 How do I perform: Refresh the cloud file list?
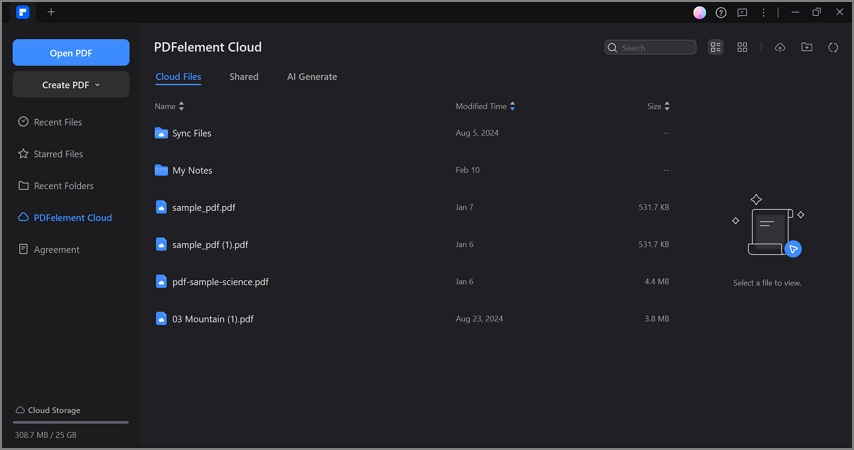click(x=833, y=47)
